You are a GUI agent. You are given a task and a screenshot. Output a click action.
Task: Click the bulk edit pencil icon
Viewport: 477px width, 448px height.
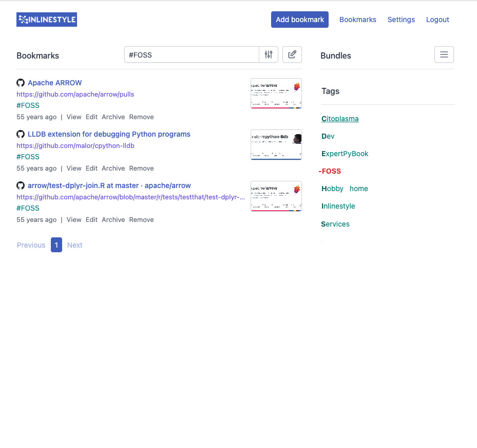292,54
